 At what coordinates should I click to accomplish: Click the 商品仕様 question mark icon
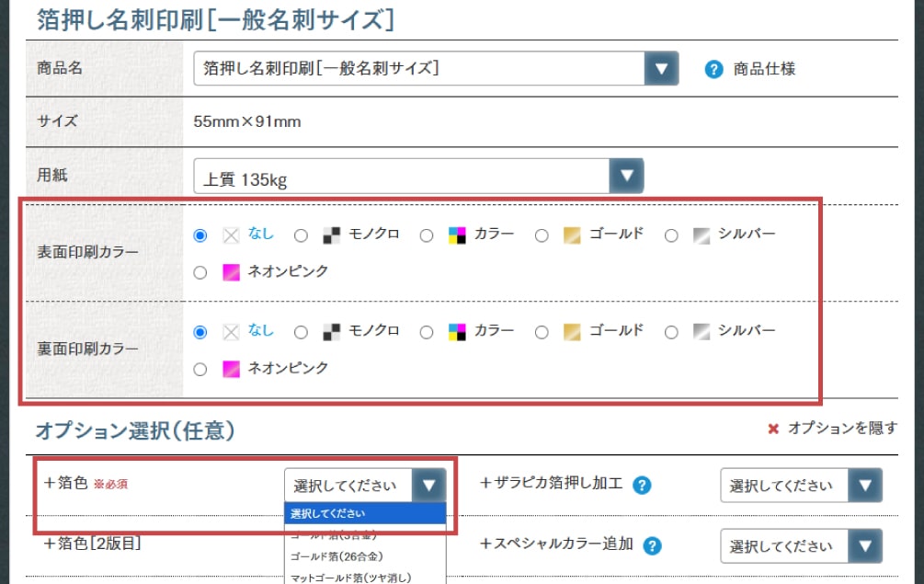point(713,69)
